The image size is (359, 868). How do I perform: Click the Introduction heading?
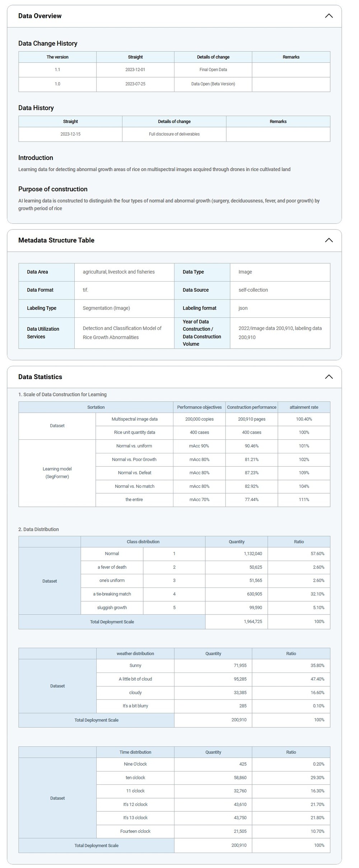coord(36,158)
